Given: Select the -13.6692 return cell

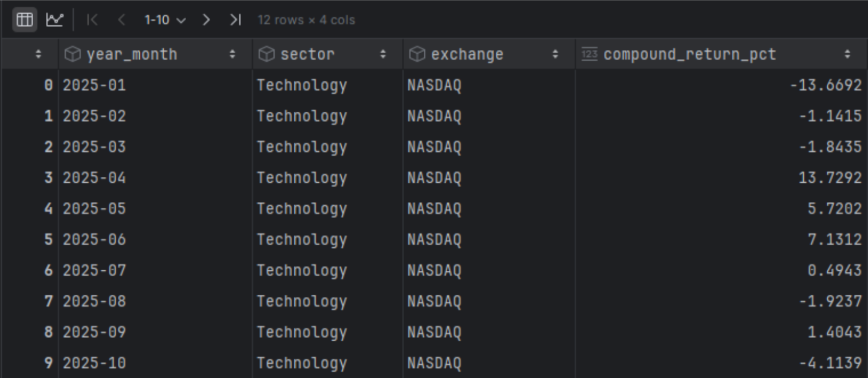Looking at the screenshot, I should pos(826,85).
